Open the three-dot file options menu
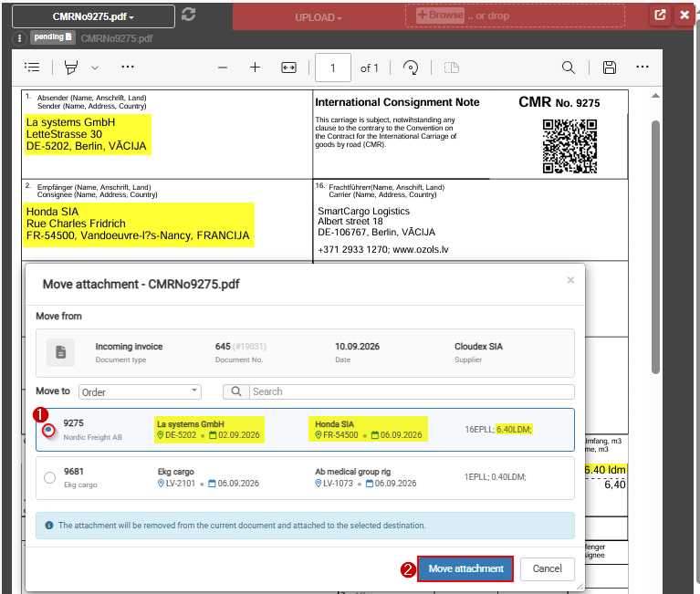The width and height of the screenshot is (700, 594). pos(19,38)
